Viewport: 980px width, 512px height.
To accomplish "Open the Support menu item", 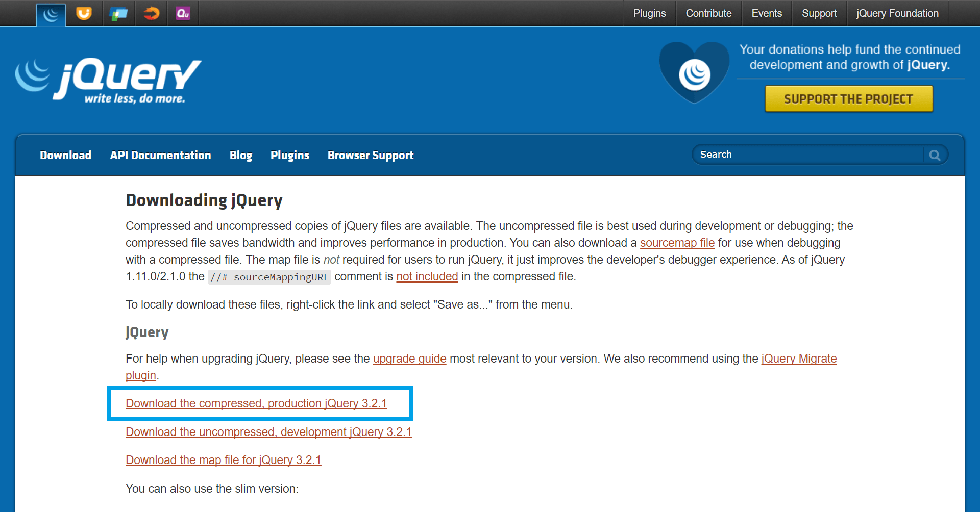I will (819, 13).
